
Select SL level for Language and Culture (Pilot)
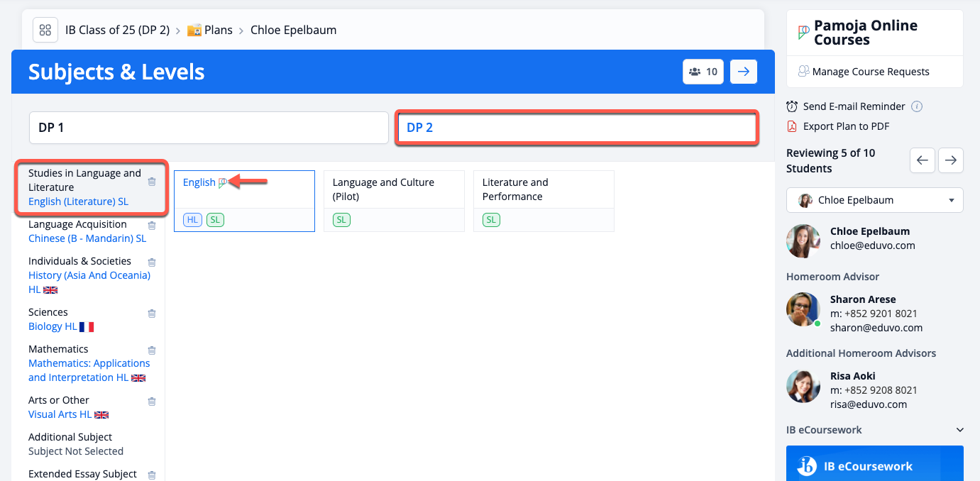pos(341,220)
